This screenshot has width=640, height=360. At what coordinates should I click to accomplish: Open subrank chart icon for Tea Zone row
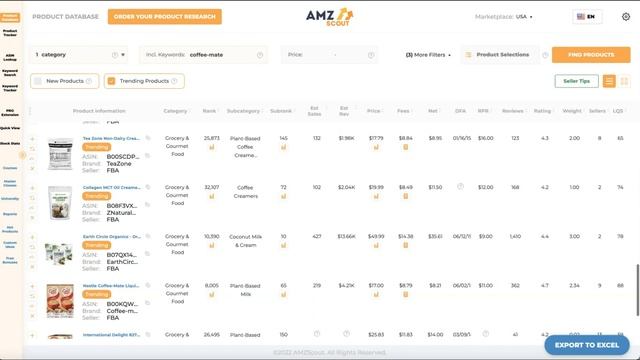[x=283, y=147]
